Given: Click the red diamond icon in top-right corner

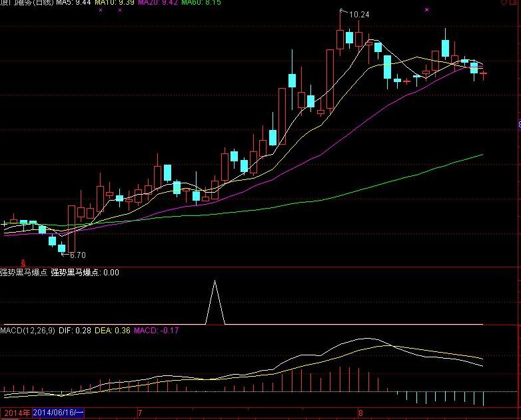Looking at the screenshot, I should pos(504,3).
